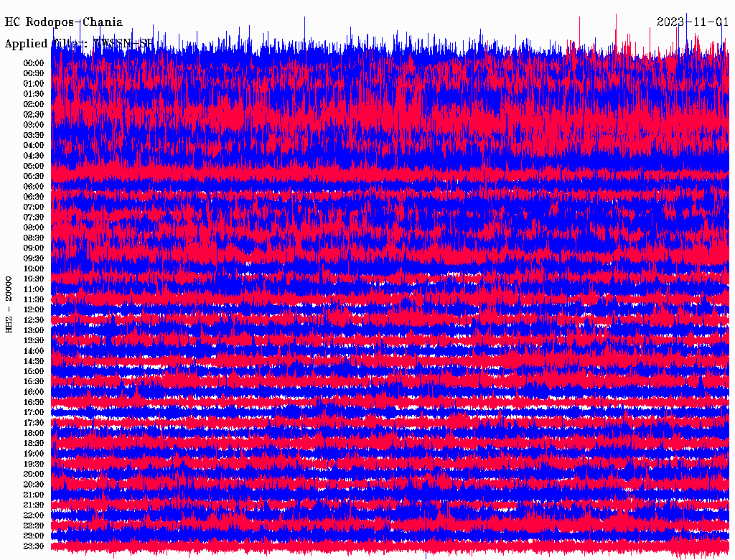The image size is (735, 560).
Task: Select the 19:00 time label
Action: pyautogui.click(x=33, y=454)
